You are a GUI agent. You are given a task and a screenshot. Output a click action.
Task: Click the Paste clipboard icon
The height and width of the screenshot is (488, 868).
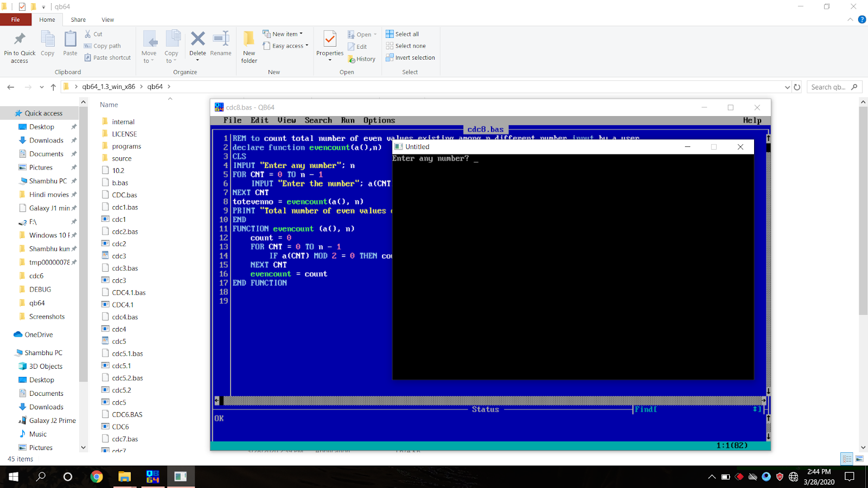(70, 40)
